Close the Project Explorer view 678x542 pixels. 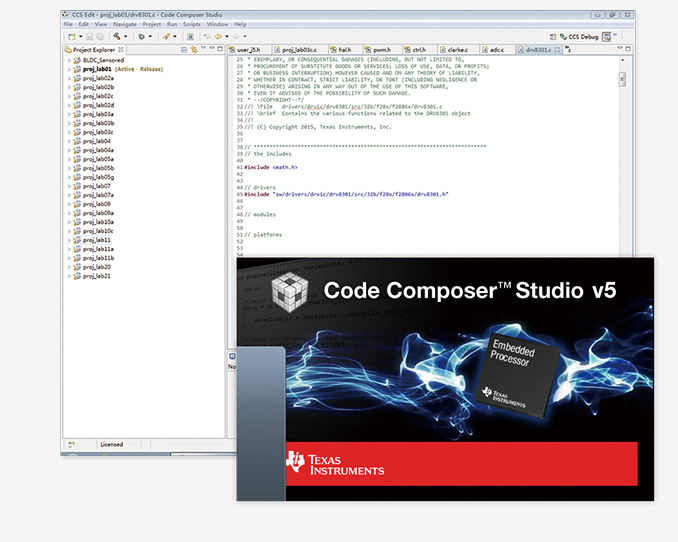coord(121,50)
